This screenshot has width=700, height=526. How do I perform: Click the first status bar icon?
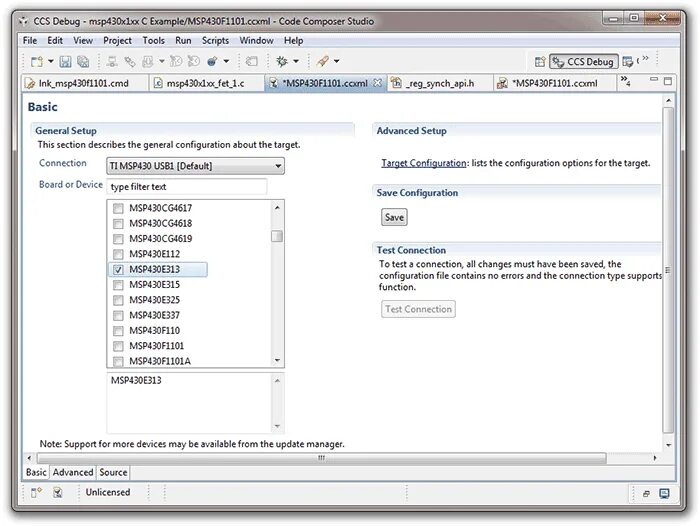36,493
